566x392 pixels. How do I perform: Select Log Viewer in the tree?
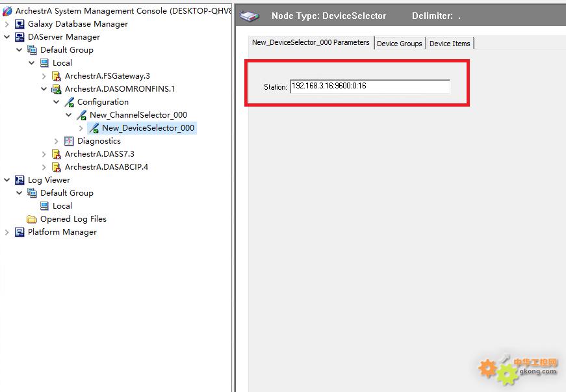click(x=49, y=180)
